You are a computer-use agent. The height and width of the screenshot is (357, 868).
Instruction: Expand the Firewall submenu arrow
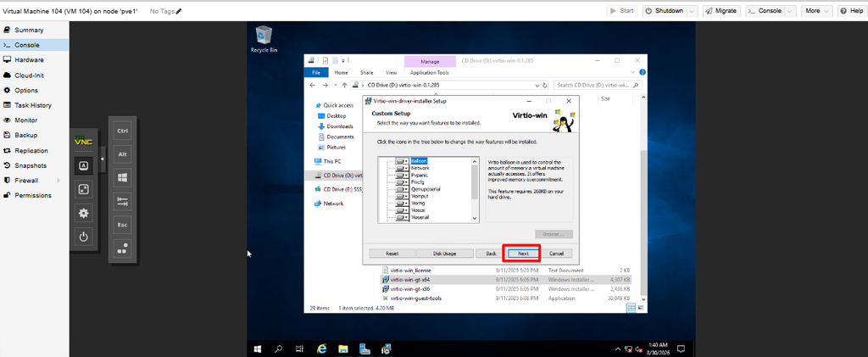pyautogui.click(x=58, y=181)
